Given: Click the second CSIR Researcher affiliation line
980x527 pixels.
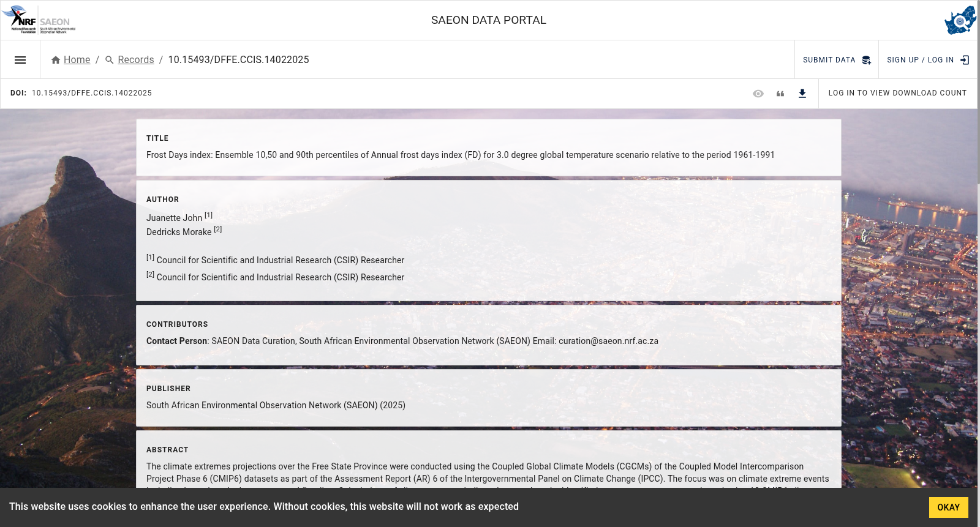Looking at the screenshot, I should [276, 277].
